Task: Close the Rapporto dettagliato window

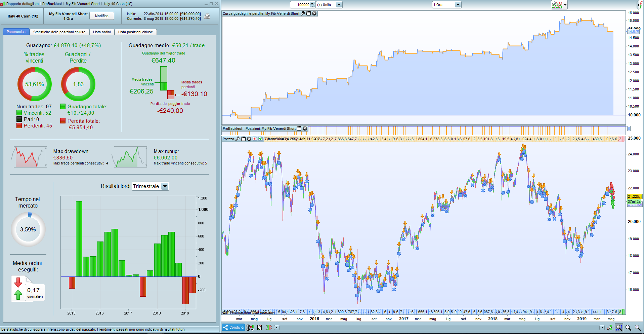Action: click(x=216, y=4)
